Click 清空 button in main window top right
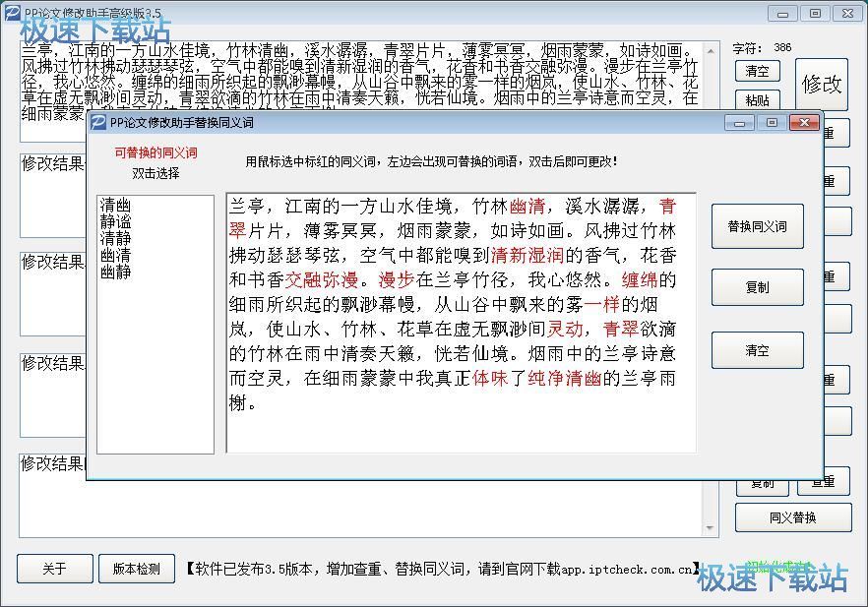The width and height of the screenshot is (868, 607). coord(758,71)
